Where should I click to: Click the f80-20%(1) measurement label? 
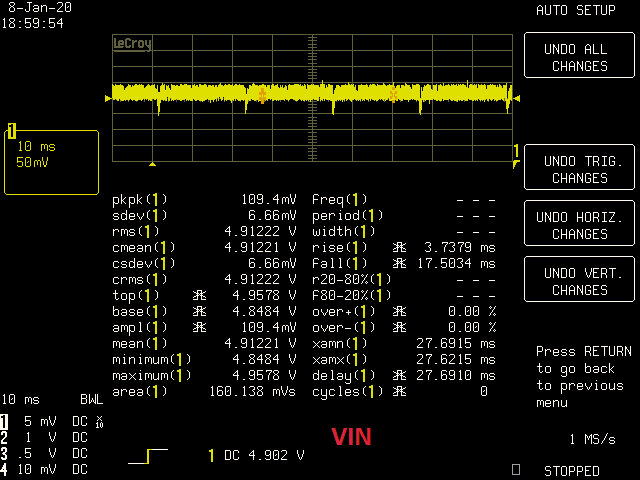click(352, 295)
